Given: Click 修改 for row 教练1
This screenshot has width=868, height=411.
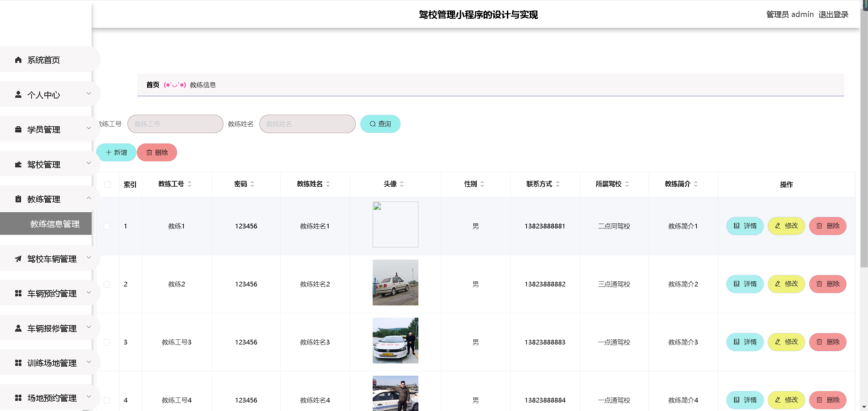Looking at the screenshot, I should 786,226.
